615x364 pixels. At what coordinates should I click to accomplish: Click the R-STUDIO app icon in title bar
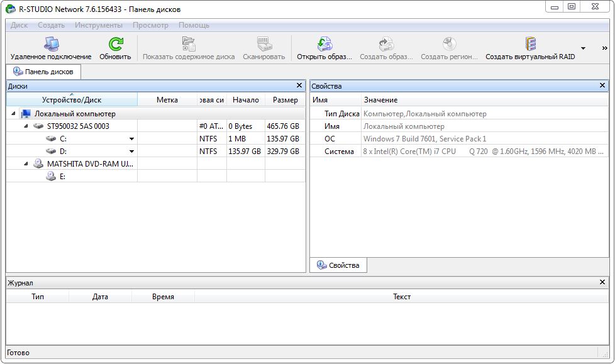click(11, 9)
